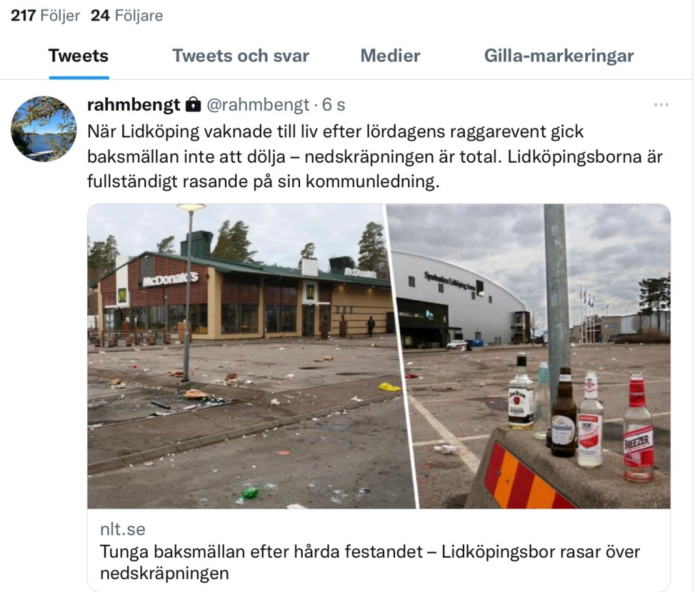Switch to the Tweets tab
The width and height of the screenshot is (700, 592).
click(79, 56)
